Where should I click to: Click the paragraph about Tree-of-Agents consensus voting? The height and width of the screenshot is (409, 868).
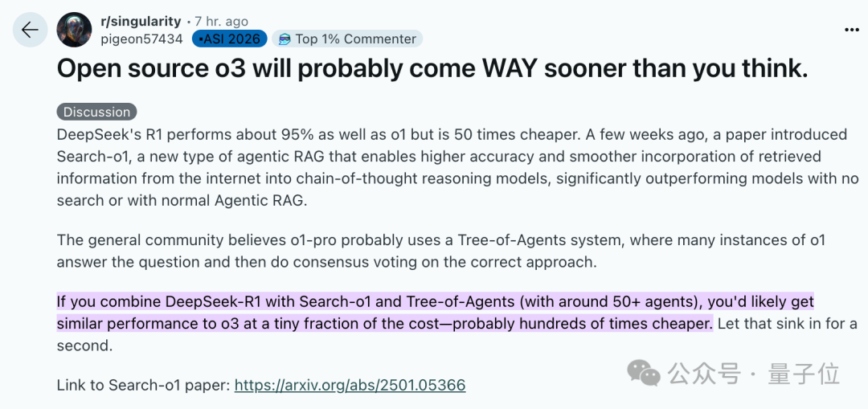pyautogui.click(x=440, y=251)
